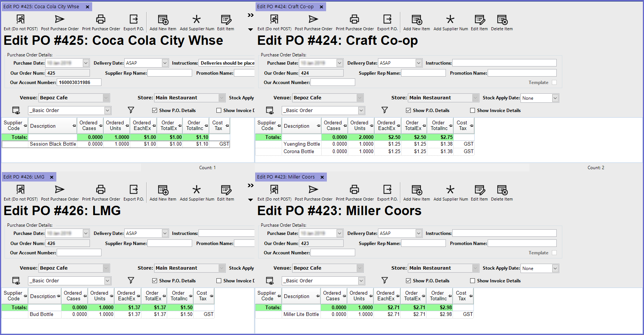Image resolution: width=644 pixels, height=335 pixels.
Task: Expand toolbar overflow chevron in PO #425
Action: coord(250,15)
